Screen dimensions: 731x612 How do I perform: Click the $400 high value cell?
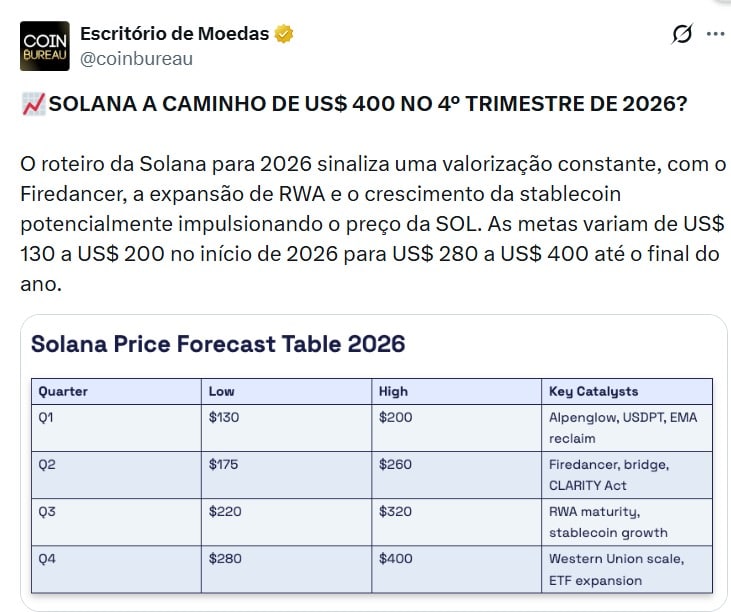click(x=396, y=558)
